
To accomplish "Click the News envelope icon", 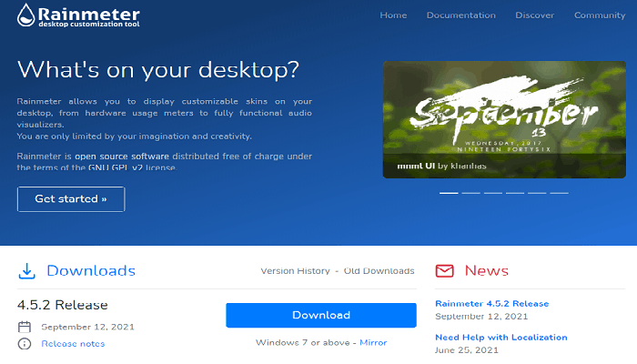I will (x=444, y=270).
